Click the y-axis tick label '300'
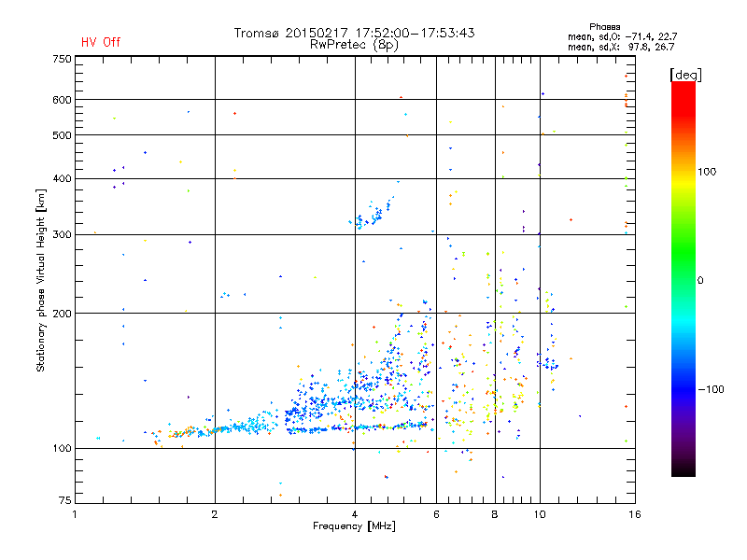The image size is (747, 560). [x=62, y=235]
